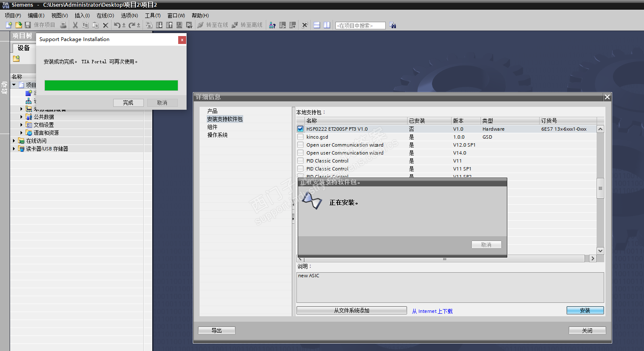Click the Paste clipboard icon
The width and height of the screenshot is (644, 351).
point(95,25)
